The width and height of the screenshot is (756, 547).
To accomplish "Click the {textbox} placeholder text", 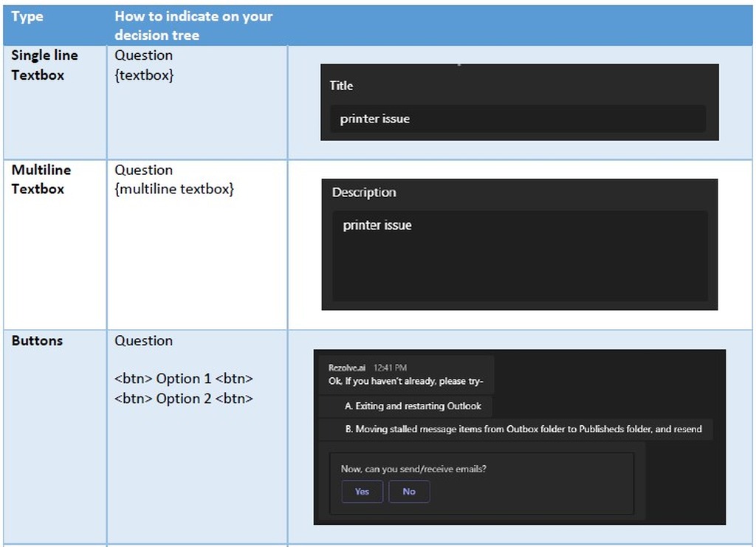I will pyautogui.click(x=145, y=75).
